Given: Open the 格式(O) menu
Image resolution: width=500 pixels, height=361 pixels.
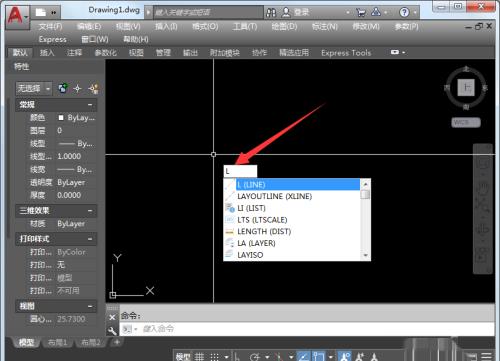Looking at the screenshot, I should pos(205,26).
